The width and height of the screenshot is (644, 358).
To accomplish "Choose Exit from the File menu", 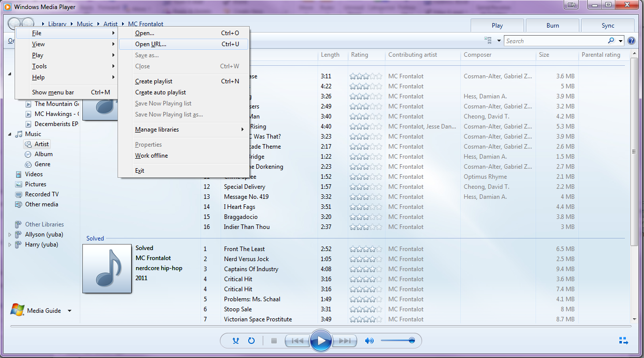I will [184, 171].
